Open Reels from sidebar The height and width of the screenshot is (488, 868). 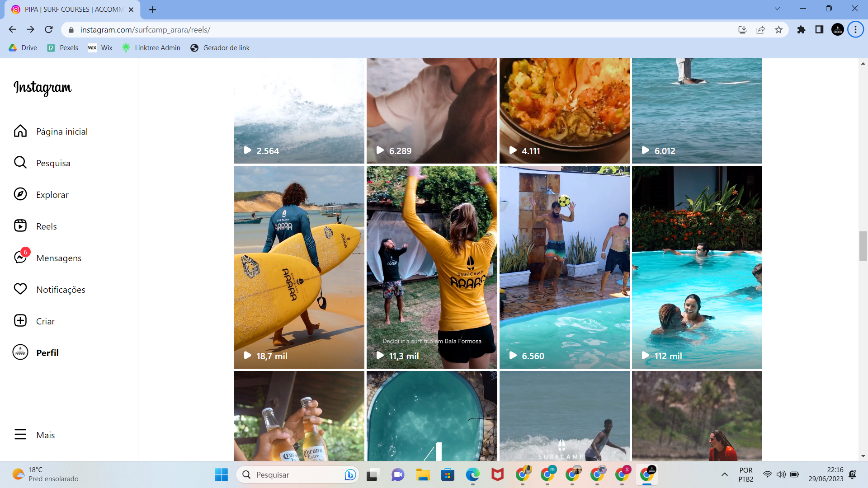(x=20, y=226)
